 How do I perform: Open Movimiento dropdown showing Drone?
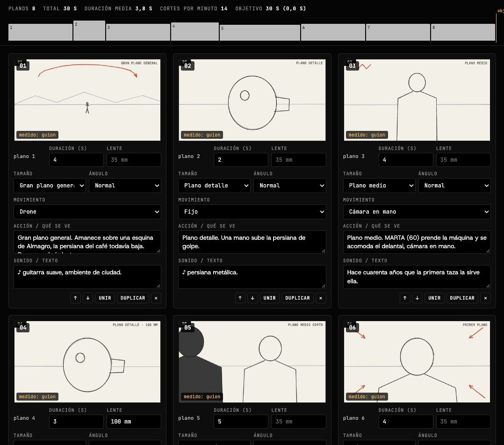(87, 212)
